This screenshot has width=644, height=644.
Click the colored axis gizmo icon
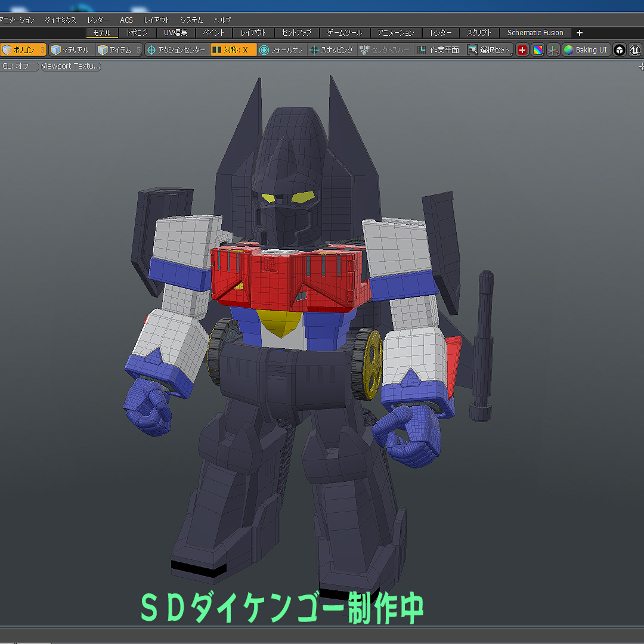coord(553,50)
